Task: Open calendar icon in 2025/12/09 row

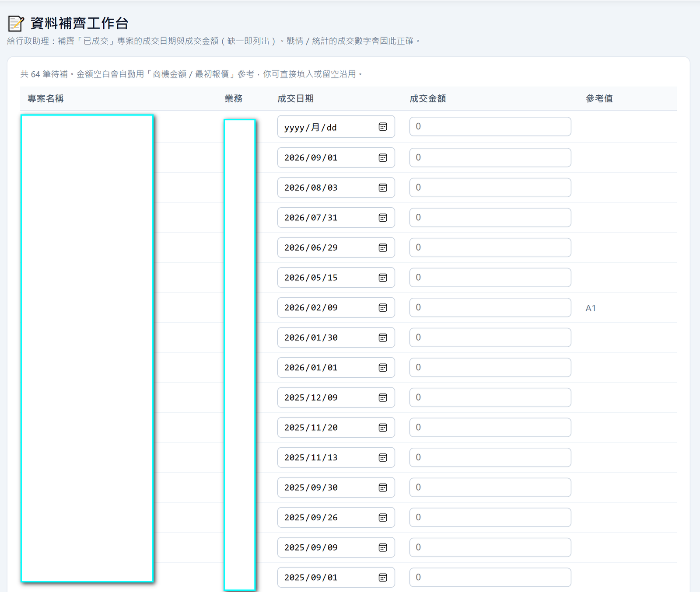Action: (383, 397)
